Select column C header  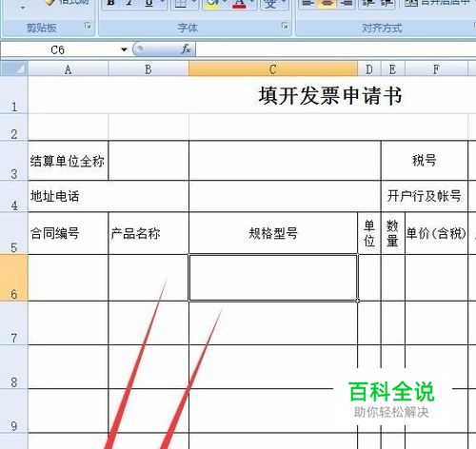click(273, 68)
